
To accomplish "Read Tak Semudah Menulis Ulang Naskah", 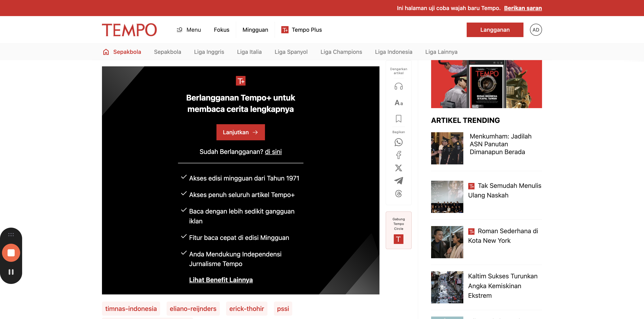I will (505, 190).
